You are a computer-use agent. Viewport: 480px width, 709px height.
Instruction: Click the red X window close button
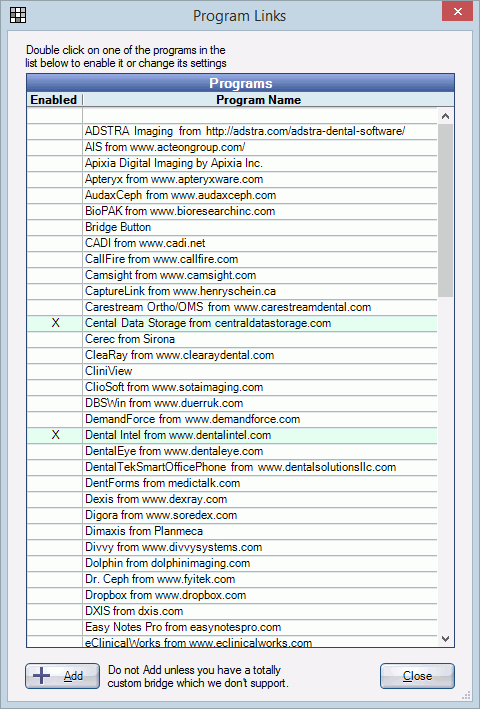click(457, 11)
